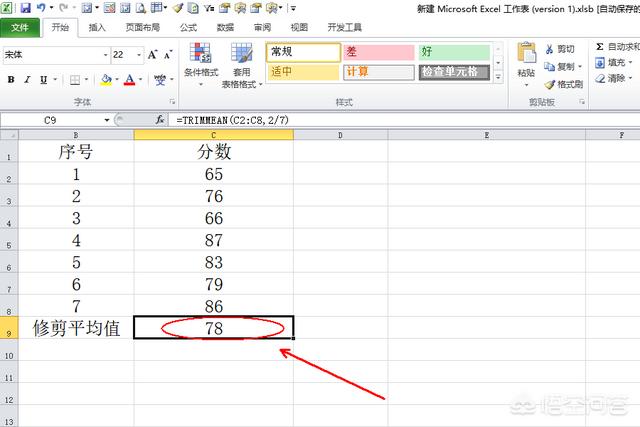
Task: Toggle Italic formatting
Action: (x=27, y=79)
